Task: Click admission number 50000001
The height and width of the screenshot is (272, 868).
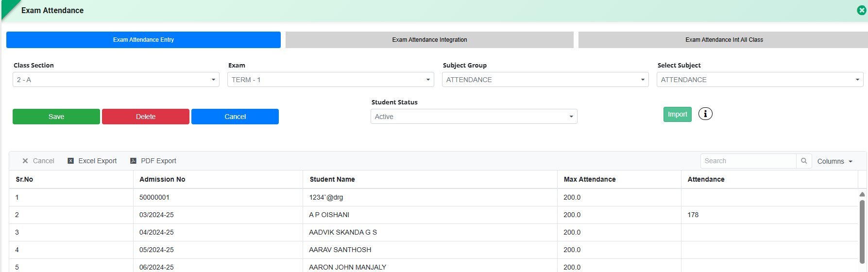Action: [154, 197]
